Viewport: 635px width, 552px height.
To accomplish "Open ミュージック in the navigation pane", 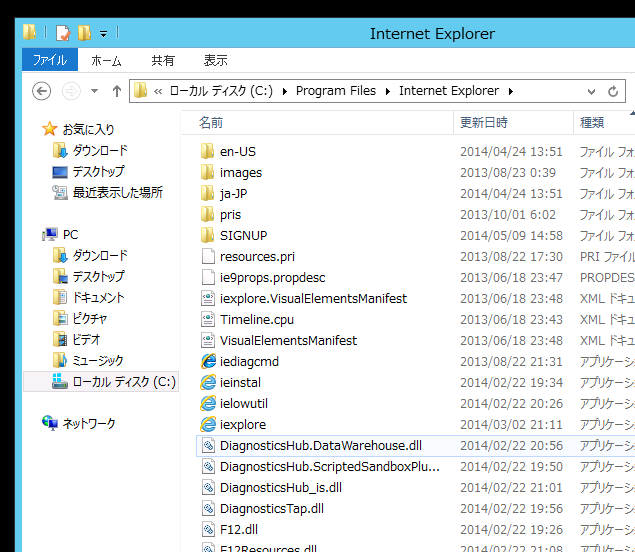I will 98,361.
